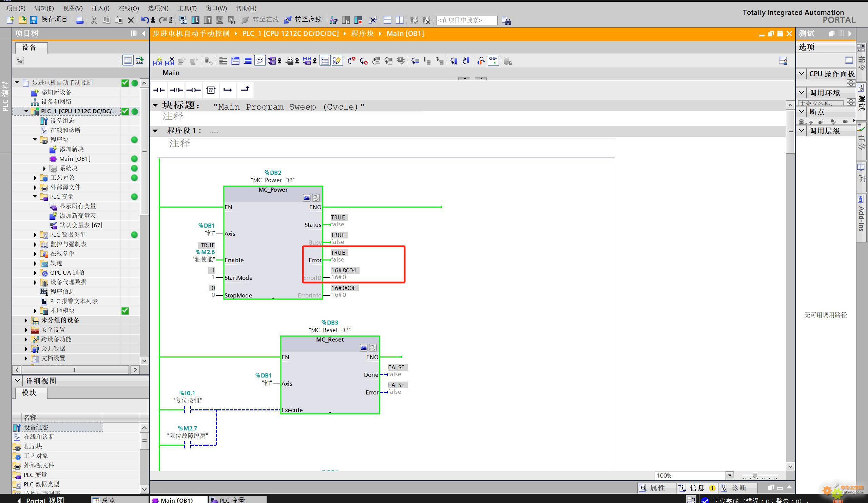Click the stop CPU icon

[x=358, y=20]
